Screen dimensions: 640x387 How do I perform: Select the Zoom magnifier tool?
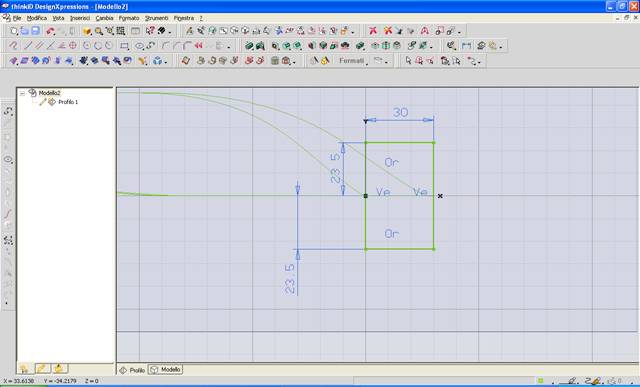coord(98,31)
